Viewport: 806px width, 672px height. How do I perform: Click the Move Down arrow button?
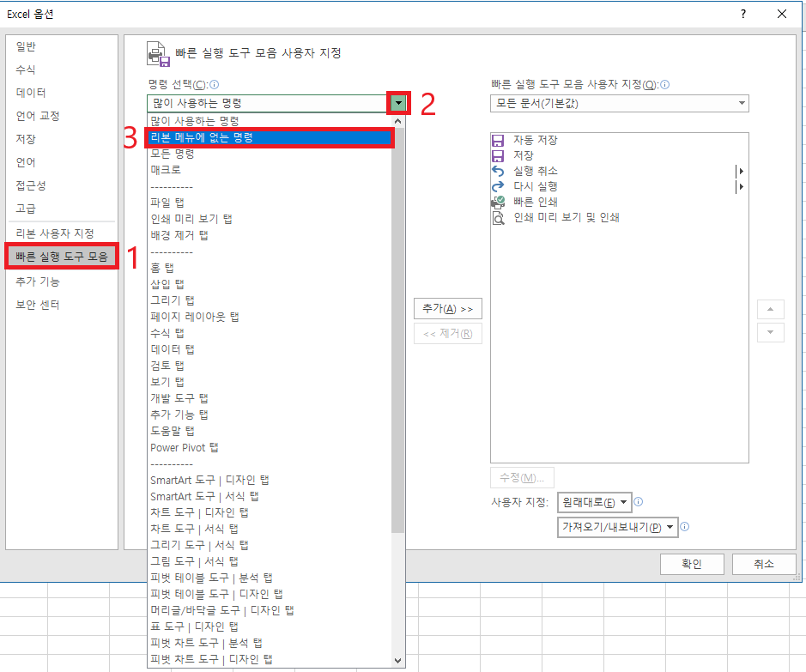point(770,332)
